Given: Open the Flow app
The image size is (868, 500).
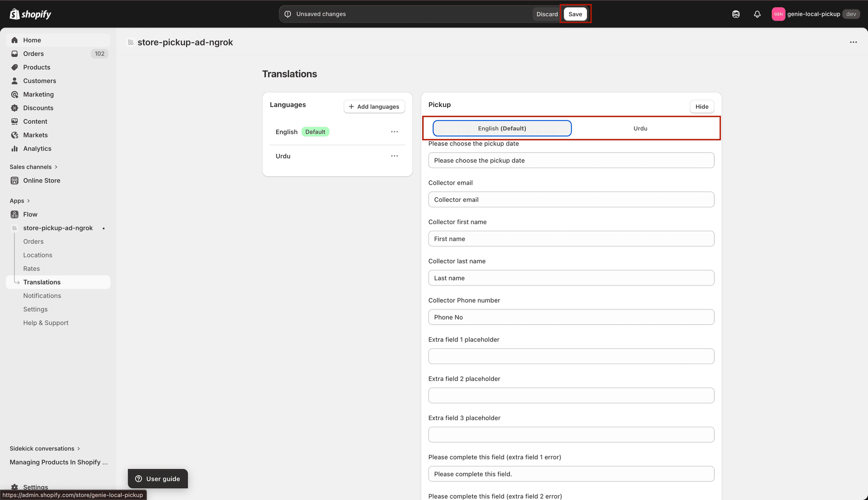Looking at the screenshot, I should [30, 214].
